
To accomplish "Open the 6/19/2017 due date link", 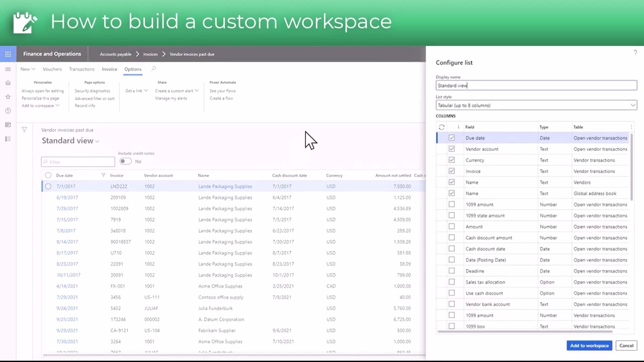I will pyautogui.click(x=67, y=198).
